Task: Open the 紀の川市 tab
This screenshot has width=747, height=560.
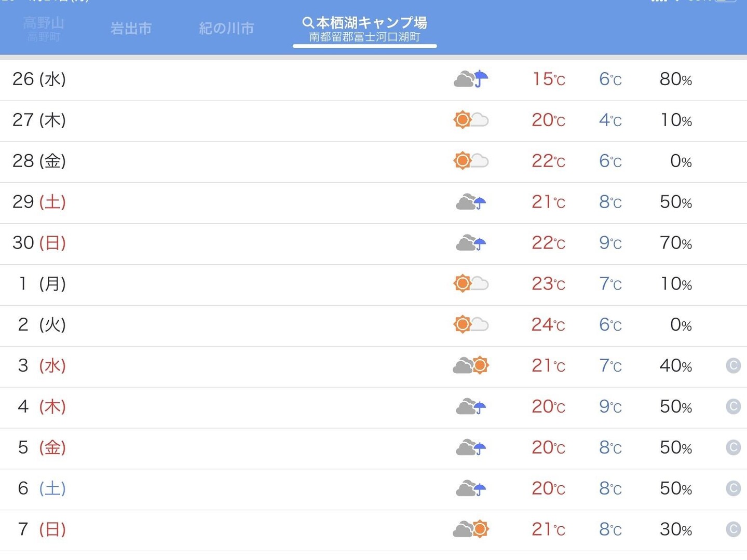Action: click(x=226, y=29)
